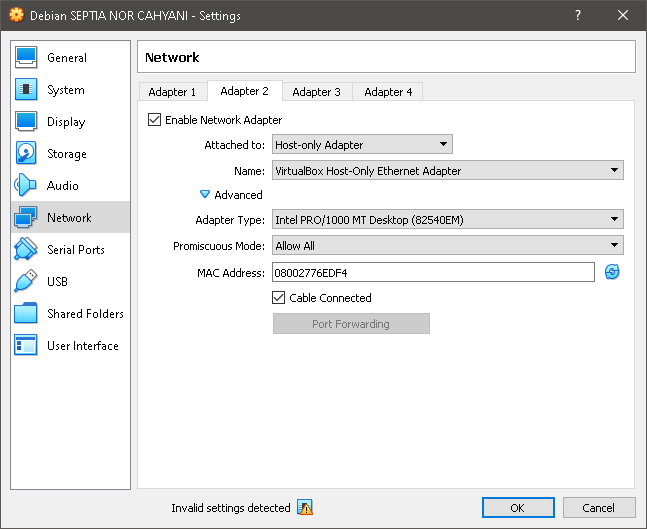Open the General settings icon
647x529 pixels.
[26, 57]
